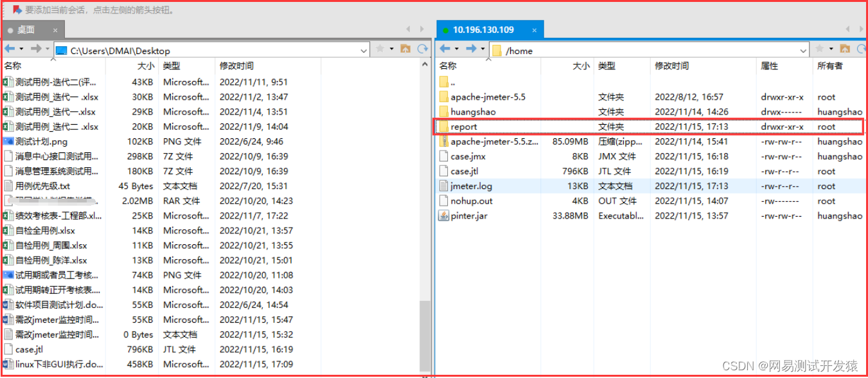Click previous-tab arrow in remote pane

click(x=849, y=30)
